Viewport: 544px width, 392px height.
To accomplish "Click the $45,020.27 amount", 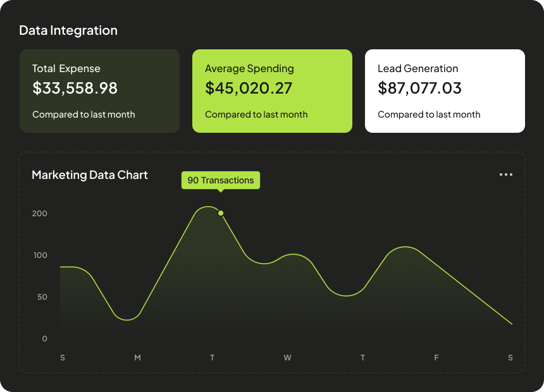I will (x=249, y=89).
